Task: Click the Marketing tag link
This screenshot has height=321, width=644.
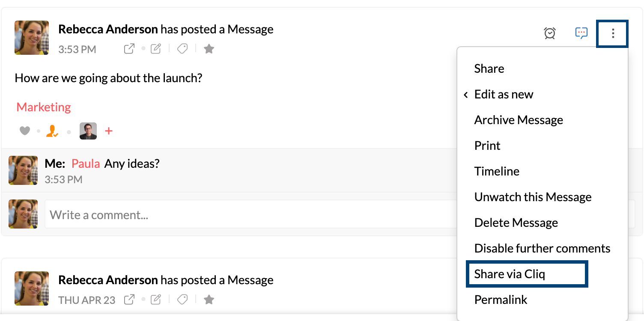Action: point(44,107)
